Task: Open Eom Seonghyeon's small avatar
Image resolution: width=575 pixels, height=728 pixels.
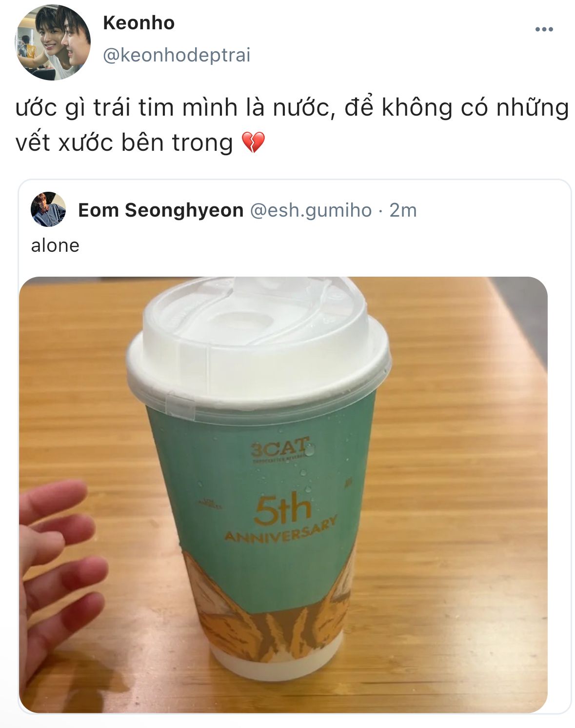Action: click(48, 209)
